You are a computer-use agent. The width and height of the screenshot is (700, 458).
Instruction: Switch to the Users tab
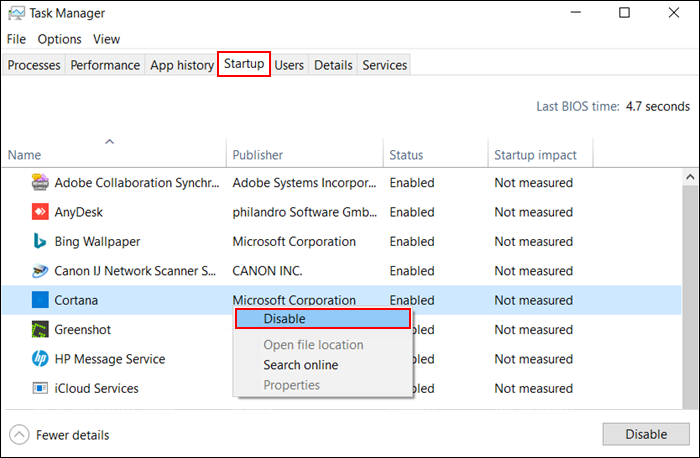(x=289, y=65)
